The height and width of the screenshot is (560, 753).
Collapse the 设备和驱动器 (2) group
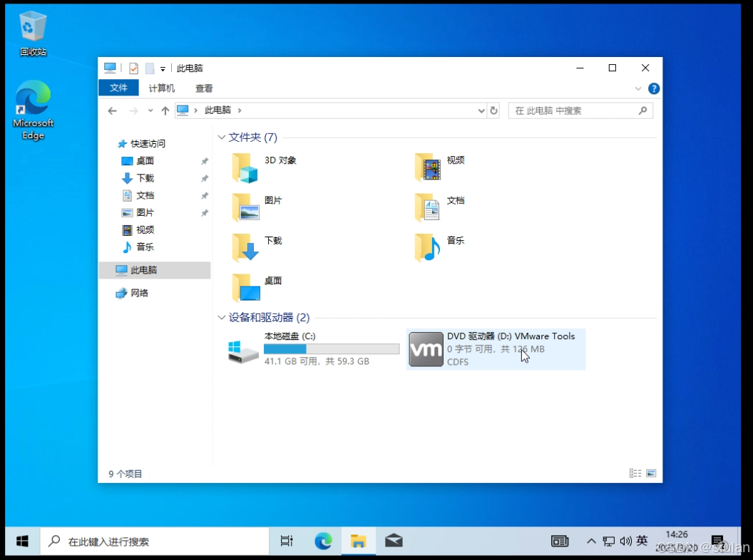click(221, 318)
